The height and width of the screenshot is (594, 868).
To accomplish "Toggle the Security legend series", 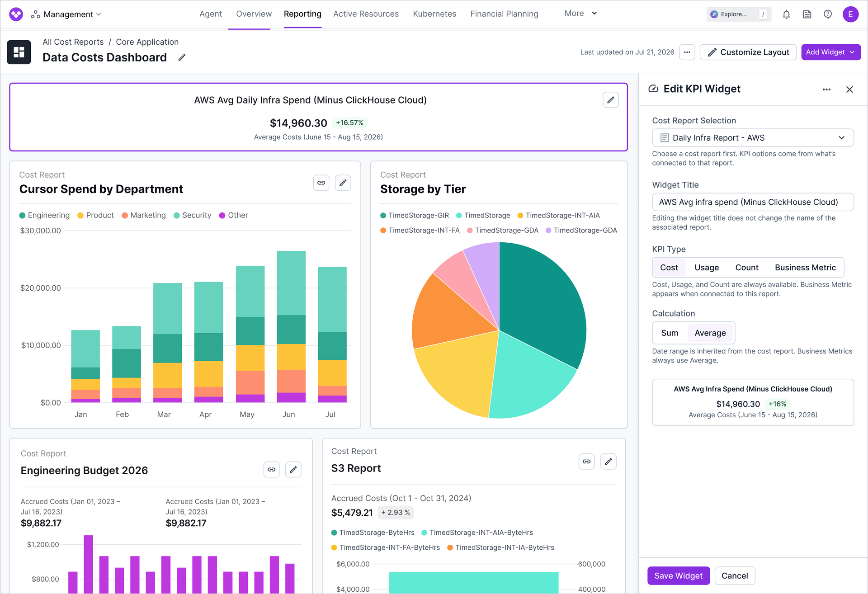I will [x=193, y=215].
